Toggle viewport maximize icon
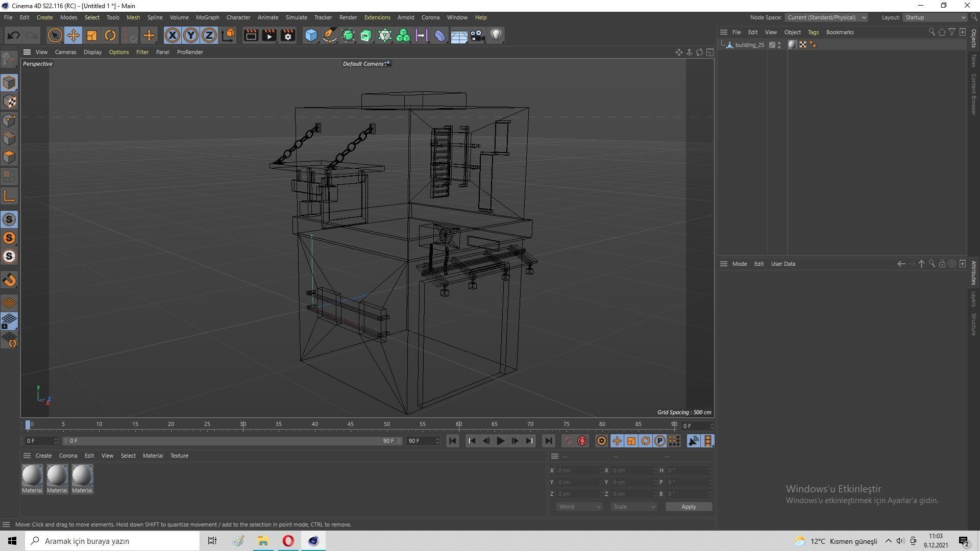The image size is (980, 551). 710,52
